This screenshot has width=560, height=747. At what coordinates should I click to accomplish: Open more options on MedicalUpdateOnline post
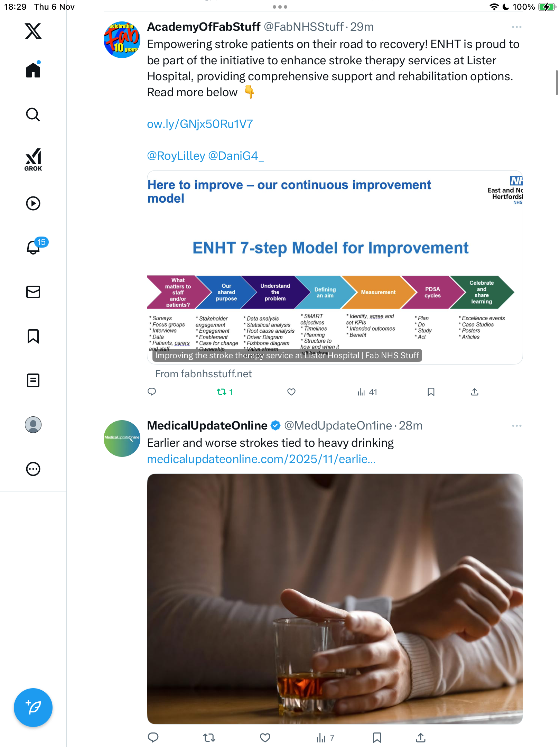pos(517,426)
